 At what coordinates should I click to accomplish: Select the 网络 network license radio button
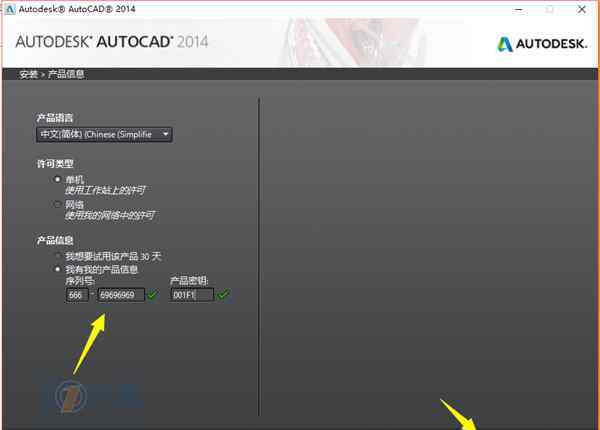pos(57,204)
